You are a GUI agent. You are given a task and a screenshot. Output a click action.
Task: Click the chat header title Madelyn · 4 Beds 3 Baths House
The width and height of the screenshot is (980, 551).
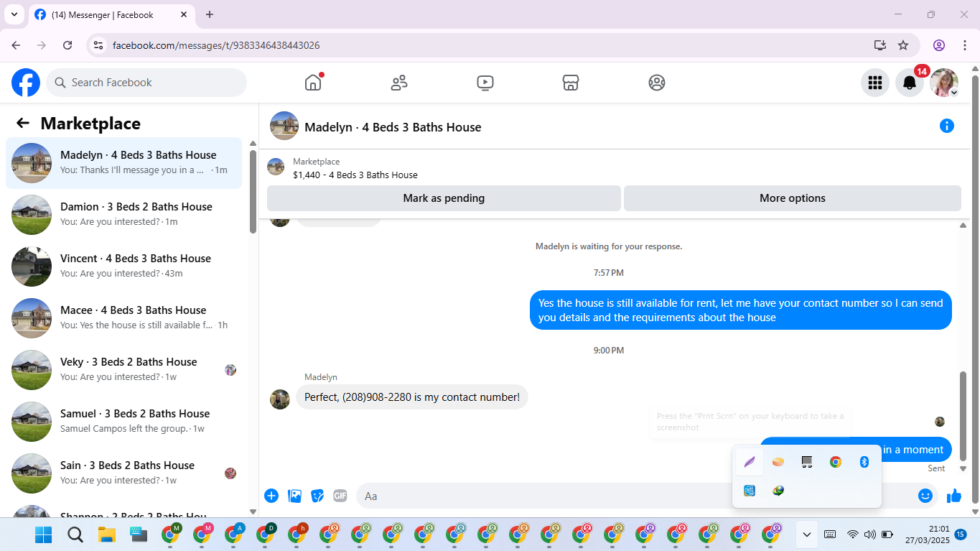393,127
